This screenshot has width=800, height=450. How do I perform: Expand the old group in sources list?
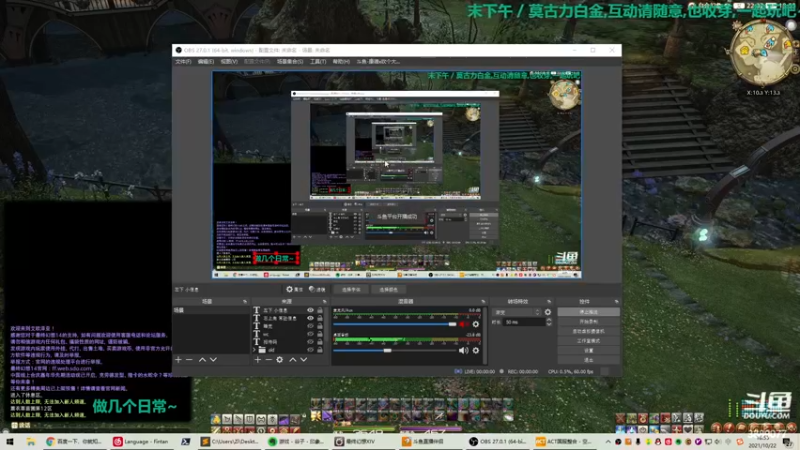(255, 350)
